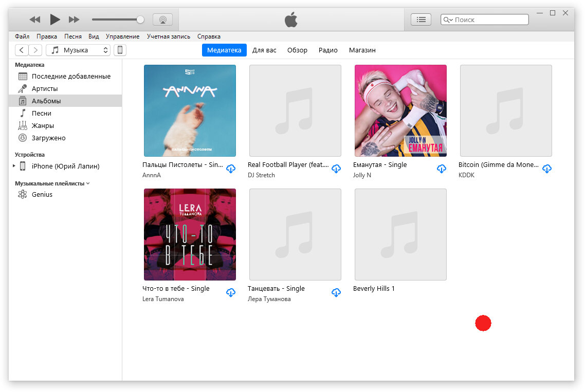
Task: Open the Учетная запись menu
Action: 168,36
